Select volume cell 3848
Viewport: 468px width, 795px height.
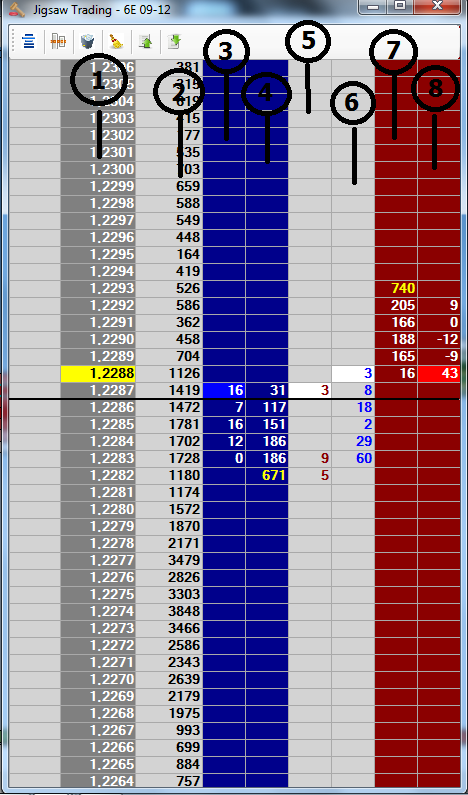point(169,611)
